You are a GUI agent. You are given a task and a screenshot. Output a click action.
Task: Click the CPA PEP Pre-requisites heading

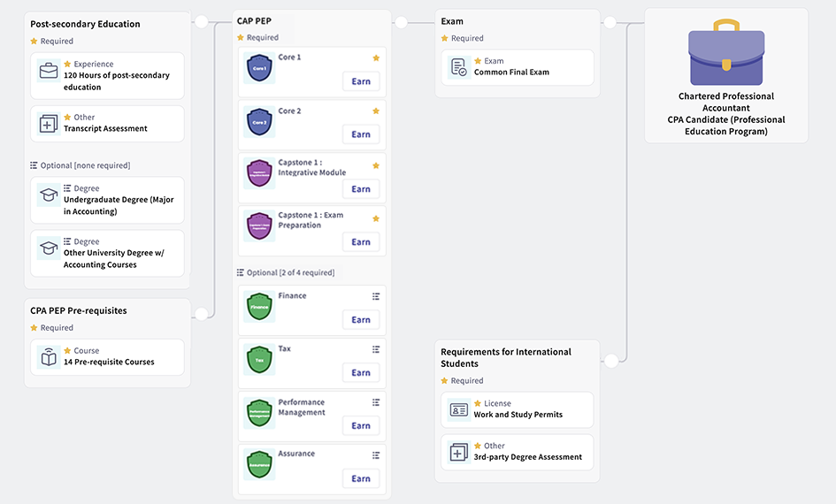(x=79, y=310)
